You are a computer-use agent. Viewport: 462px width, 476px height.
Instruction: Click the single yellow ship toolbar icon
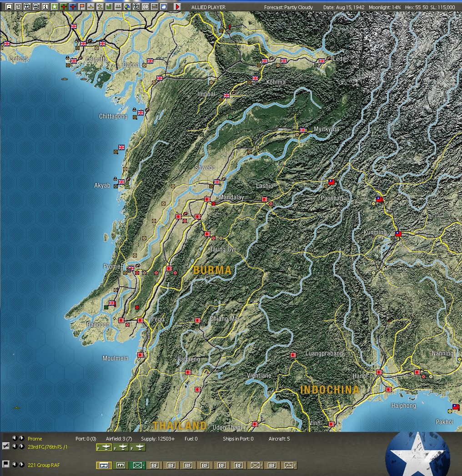point(90,6)
